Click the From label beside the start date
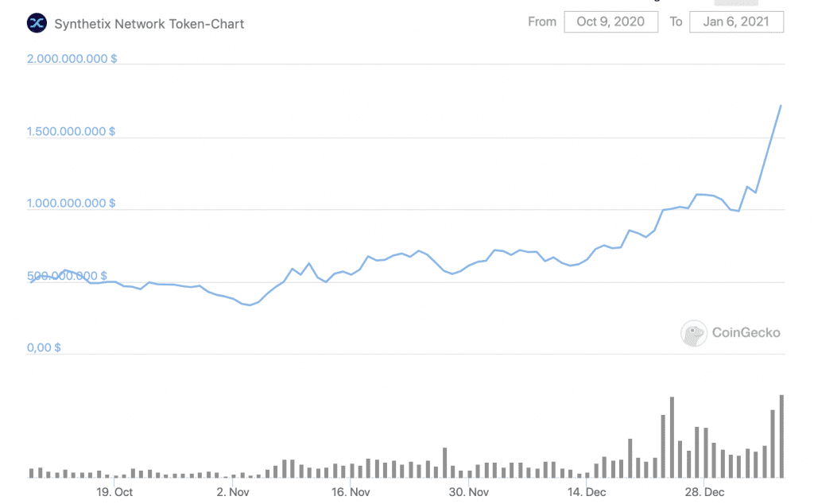 pyautogui.click(x=542, y=21)
